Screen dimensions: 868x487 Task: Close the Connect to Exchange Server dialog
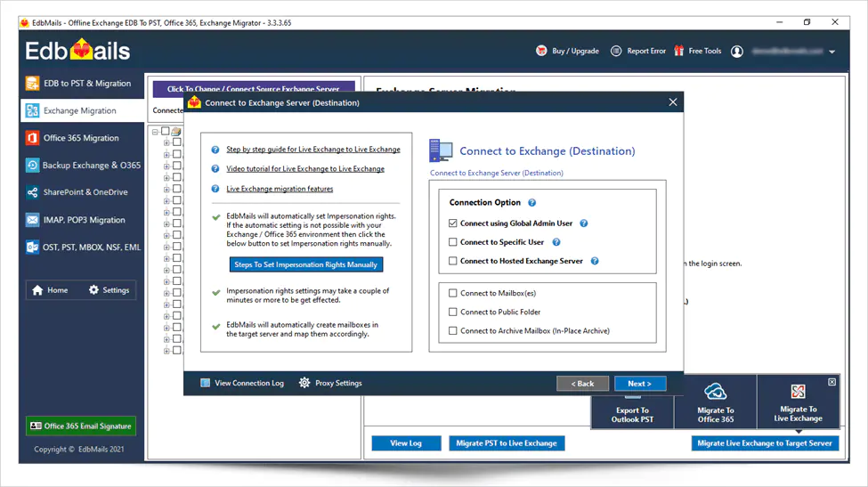pyautogui.click(x=673, y=102)
